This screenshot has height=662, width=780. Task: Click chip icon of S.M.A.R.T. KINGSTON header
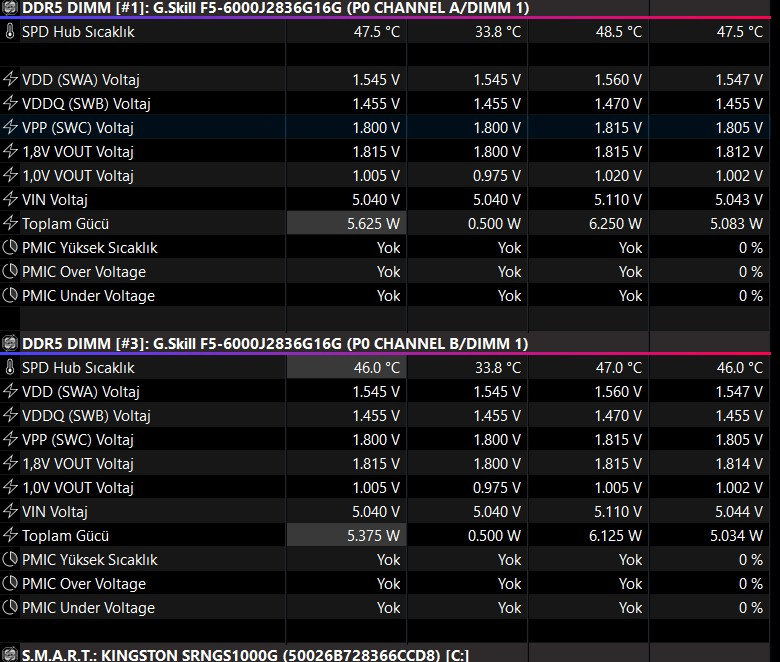click(10, 655)
